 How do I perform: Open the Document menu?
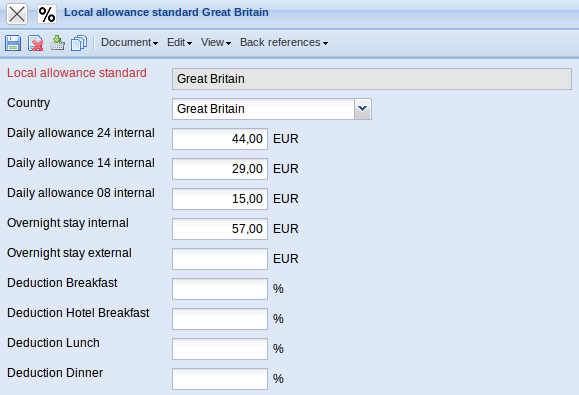[129, 42]
